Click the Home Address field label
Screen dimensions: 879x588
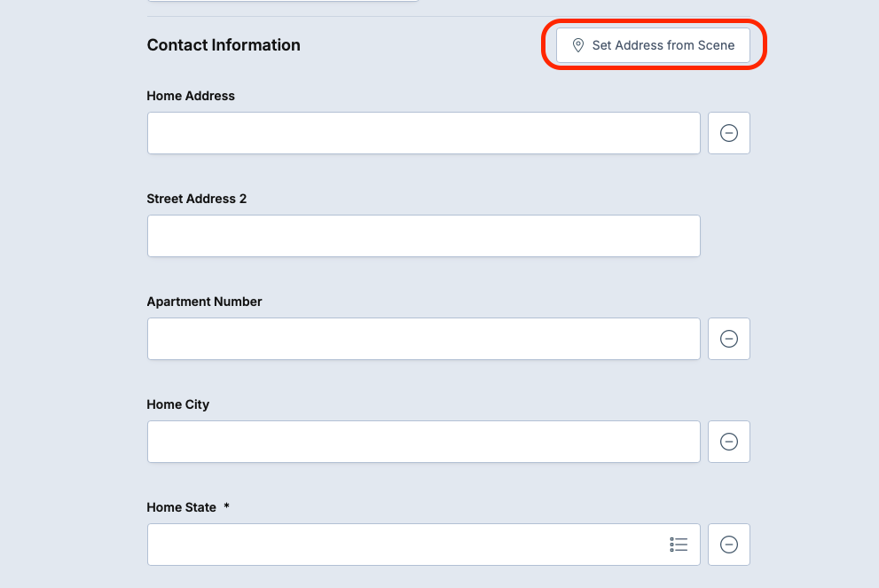click(191, 96)
